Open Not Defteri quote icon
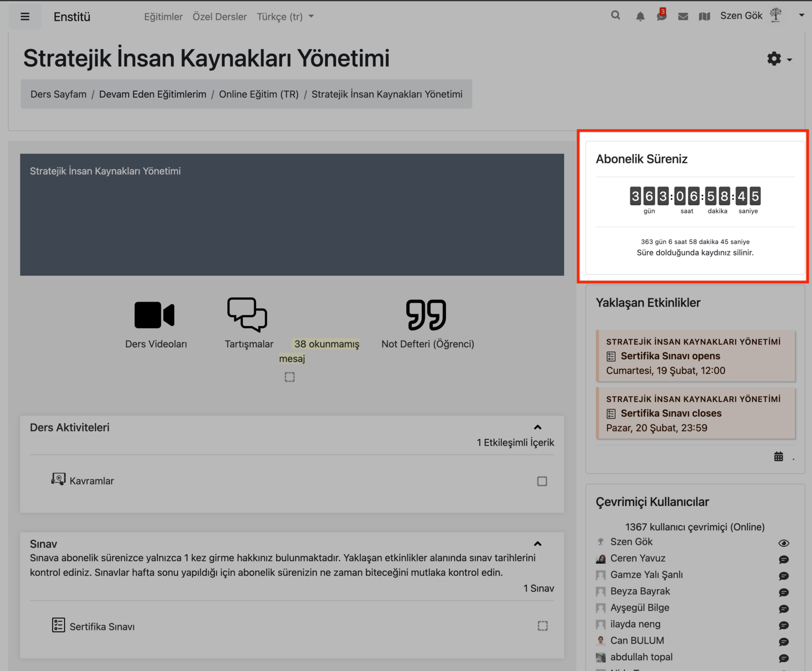 tap(426, 315)
